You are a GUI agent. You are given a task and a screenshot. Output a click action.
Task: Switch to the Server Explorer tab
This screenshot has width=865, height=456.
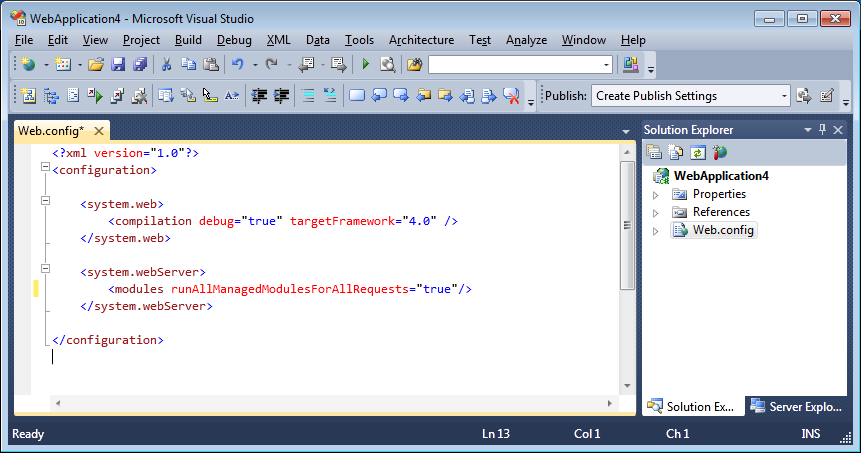coord(795,407)
